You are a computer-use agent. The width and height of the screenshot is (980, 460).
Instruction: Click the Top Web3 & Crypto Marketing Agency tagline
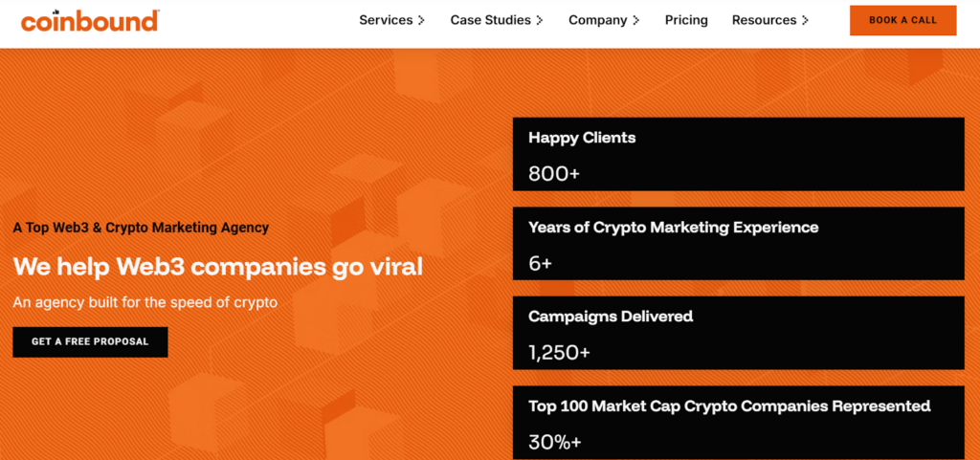141,228
